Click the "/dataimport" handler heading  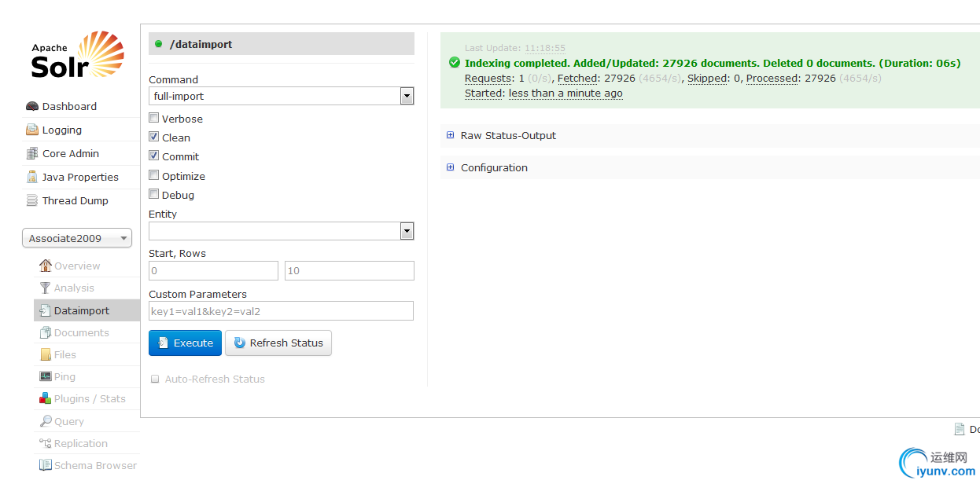201,44
